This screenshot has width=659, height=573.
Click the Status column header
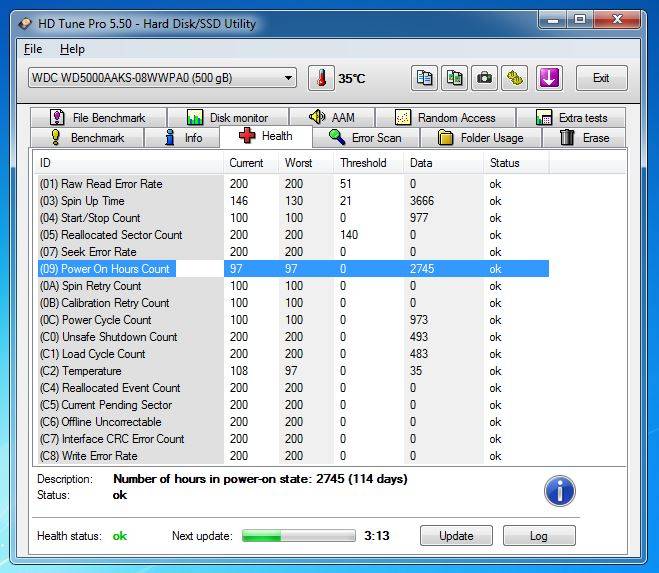517,163
